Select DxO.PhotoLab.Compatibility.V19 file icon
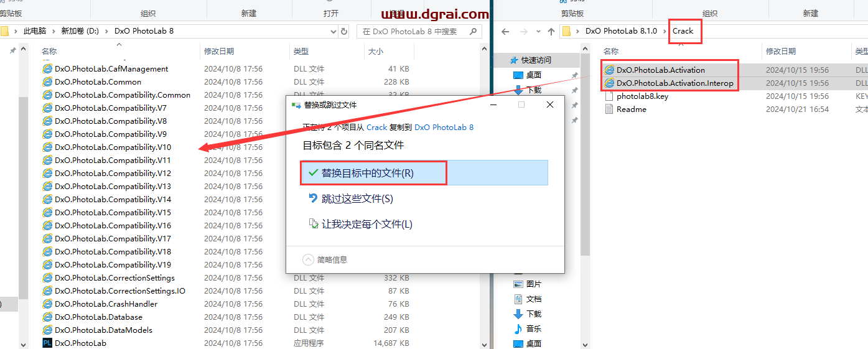868x349 pixels. (47, 264)
